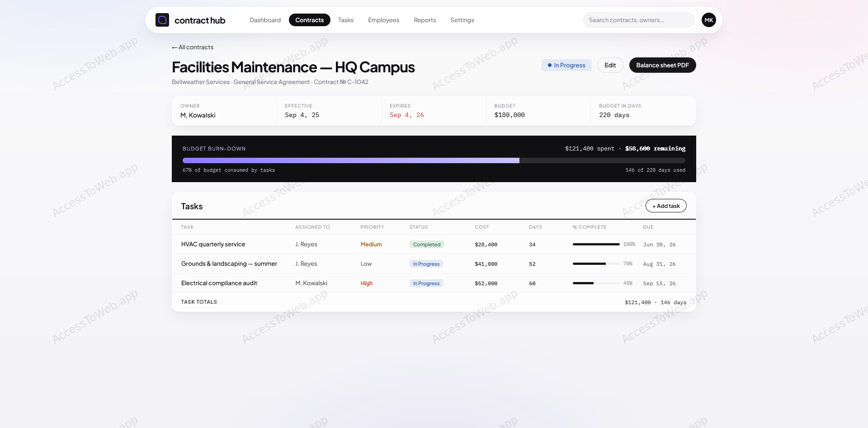Click M. Kowalski in the Electrical audit row
The height and width of the screenshot is (428, 868).
coord(311,283)
